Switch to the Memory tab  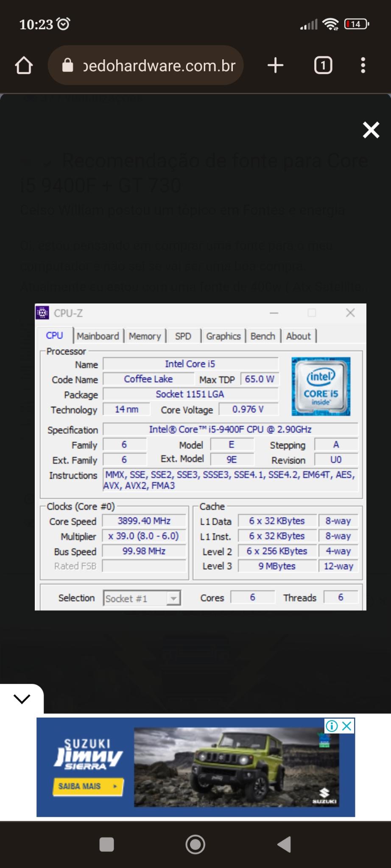pos(145,336)
